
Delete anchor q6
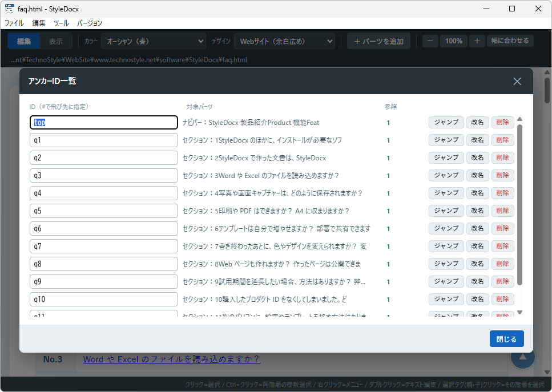click(503, 228)
